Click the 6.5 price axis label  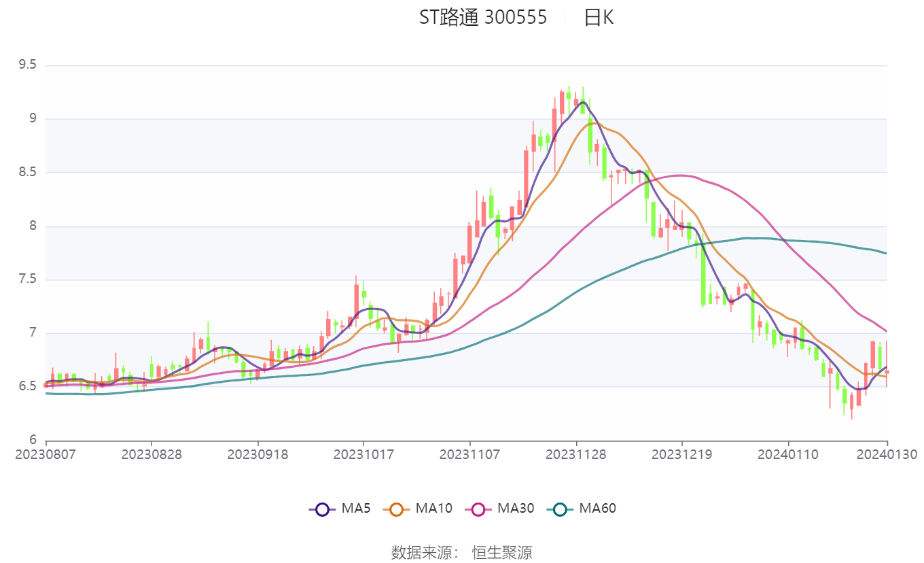pos(27,386)
